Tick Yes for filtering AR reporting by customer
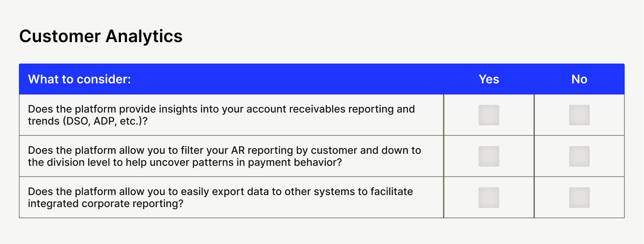The width and height of the screenshot is (644, 244). coord(489,156)
